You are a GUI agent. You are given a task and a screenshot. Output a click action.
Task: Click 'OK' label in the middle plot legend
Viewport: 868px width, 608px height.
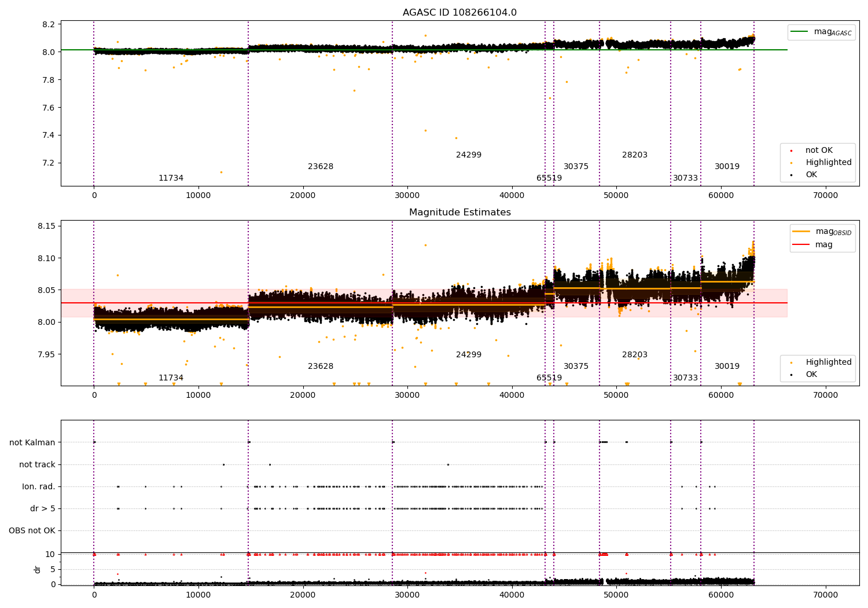point(811,375)
